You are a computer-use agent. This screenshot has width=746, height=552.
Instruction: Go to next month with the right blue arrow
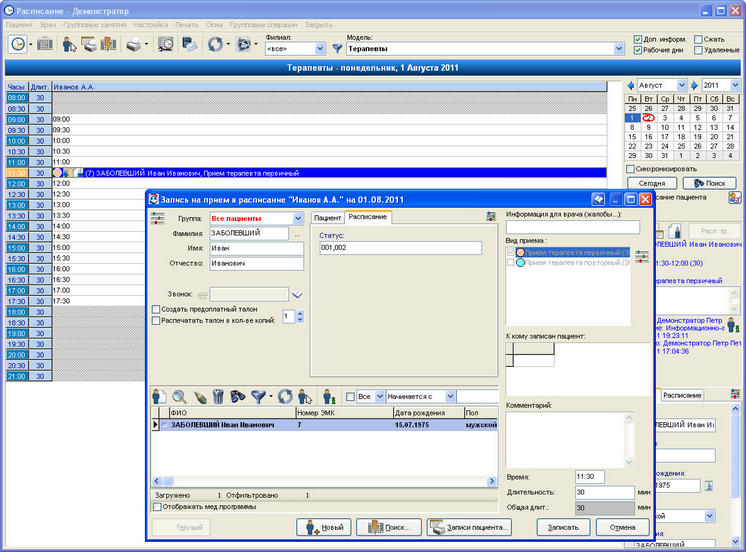click(694, 86)
